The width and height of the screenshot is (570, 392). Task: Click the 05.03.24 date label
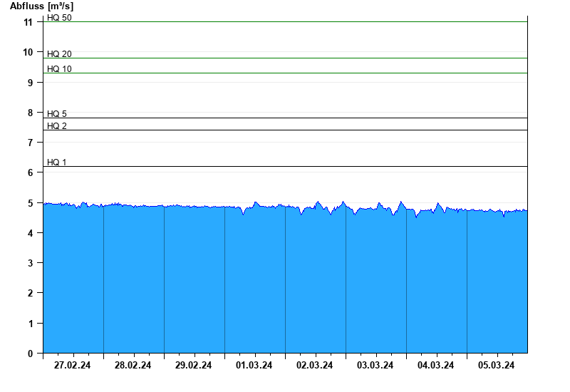click(x=496, y=365)
